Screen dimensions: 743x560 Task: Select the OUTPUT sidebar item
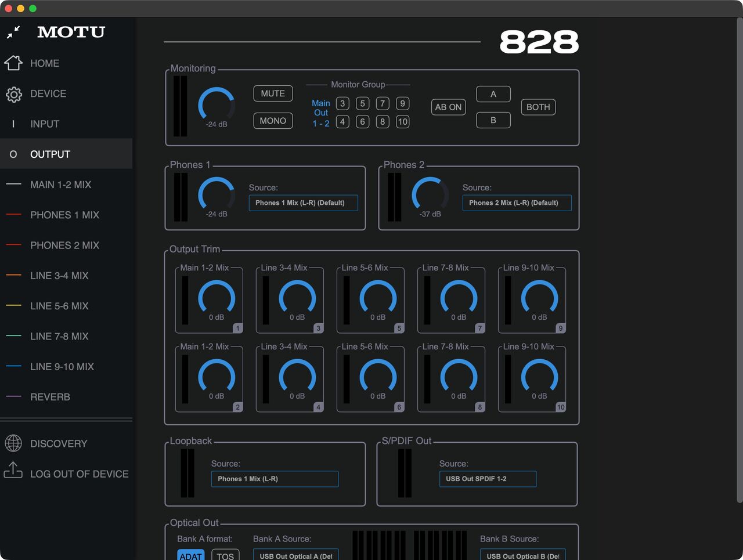[66, 154]
